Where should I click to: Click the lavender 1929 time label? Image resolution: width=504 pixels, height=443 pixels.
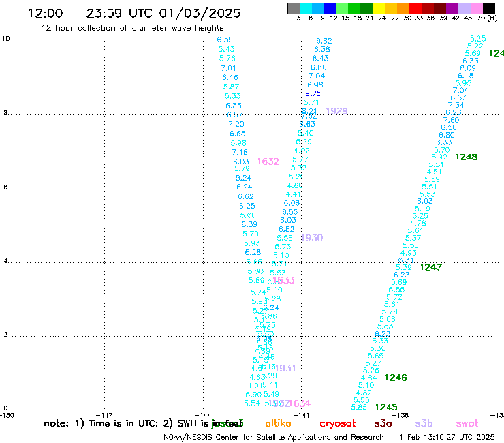(x=336, y=111)
